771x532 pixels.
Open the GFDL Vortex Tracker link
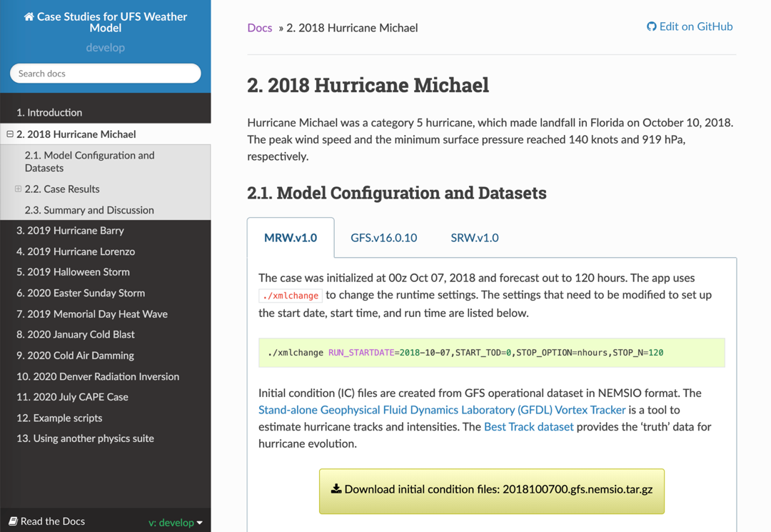pos(442,410)
